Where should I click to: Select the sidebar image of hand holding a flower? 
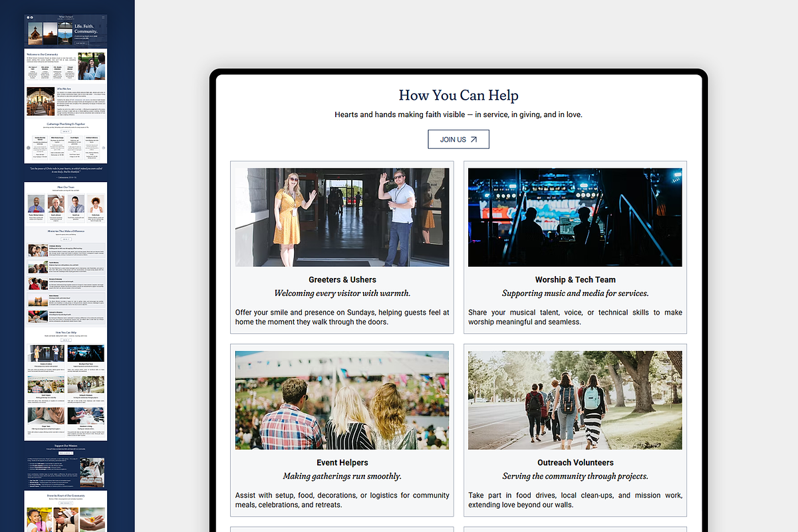click(92, 519)
